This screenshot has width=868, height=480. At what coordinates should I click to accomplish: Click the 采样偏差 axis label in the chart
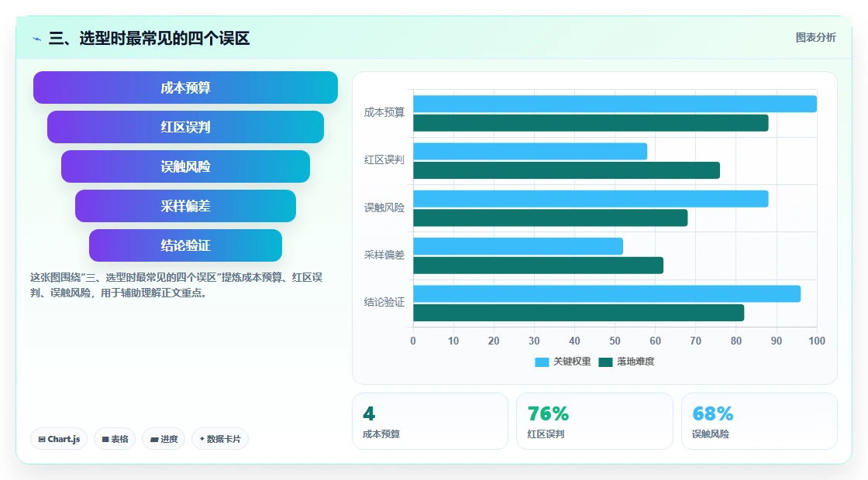point(384,255)
